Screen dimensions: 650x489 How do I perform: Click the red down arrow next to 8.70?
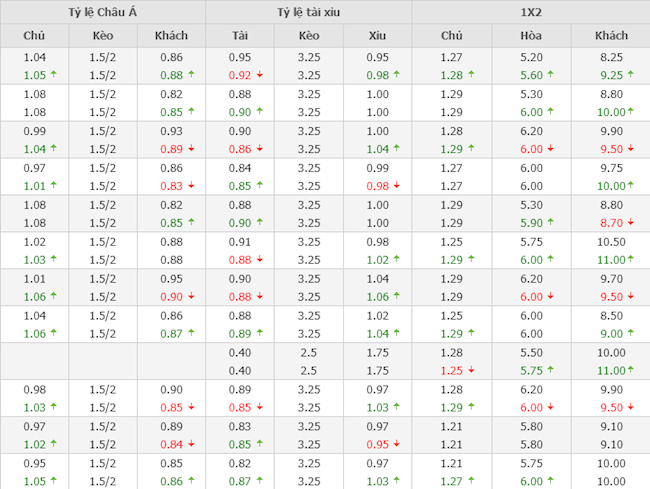(630, 223)
